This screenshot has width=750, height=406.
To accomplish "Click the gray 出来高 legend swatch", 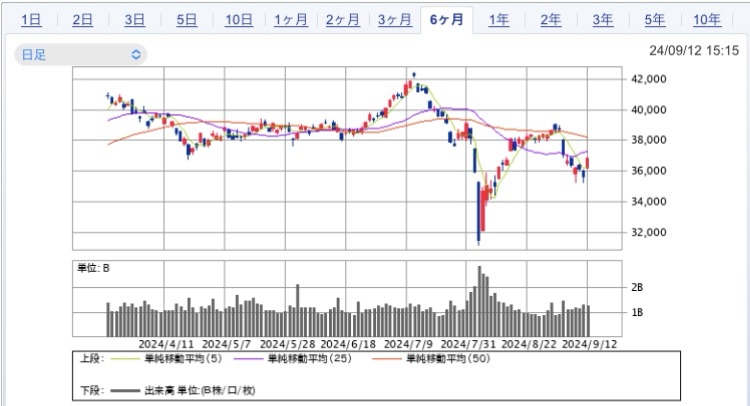I will point(125,391).
